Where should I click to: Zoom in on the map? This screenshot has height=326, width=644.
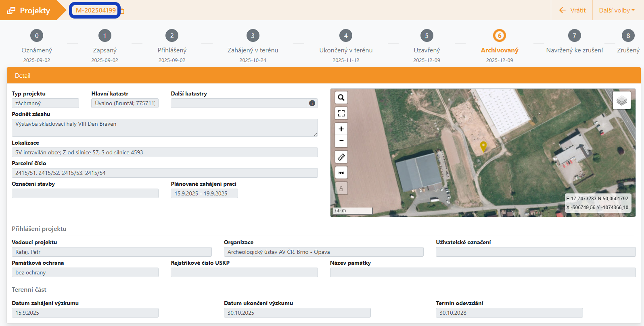tap(341, 129)
